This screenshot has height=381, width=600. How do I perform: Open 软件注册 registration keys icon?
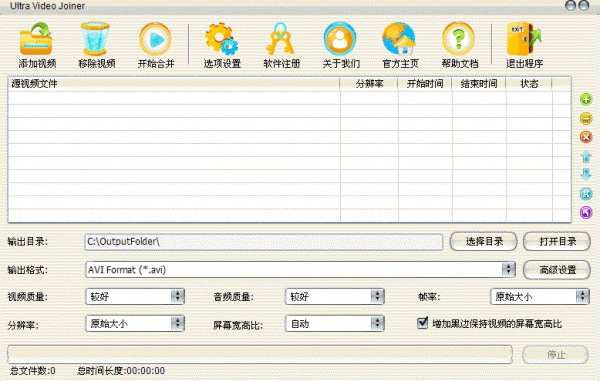(280, 39)
